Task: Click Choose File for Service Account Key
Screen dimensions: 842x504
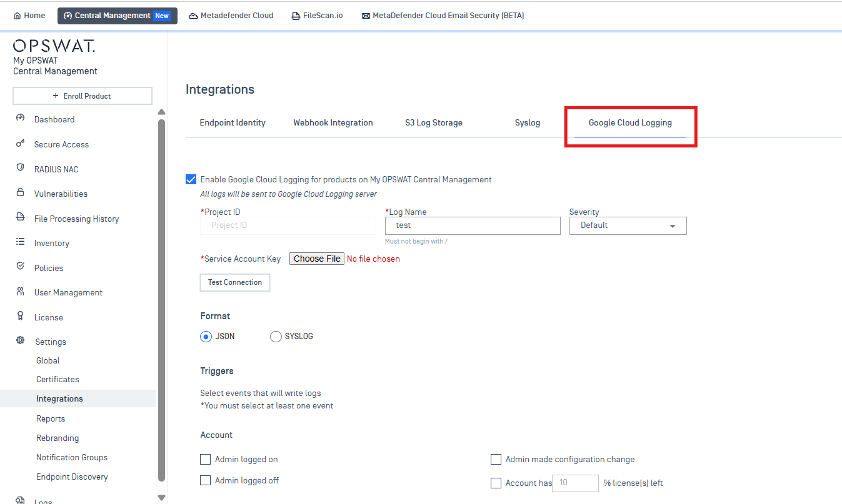Action: tap(317, 259)
